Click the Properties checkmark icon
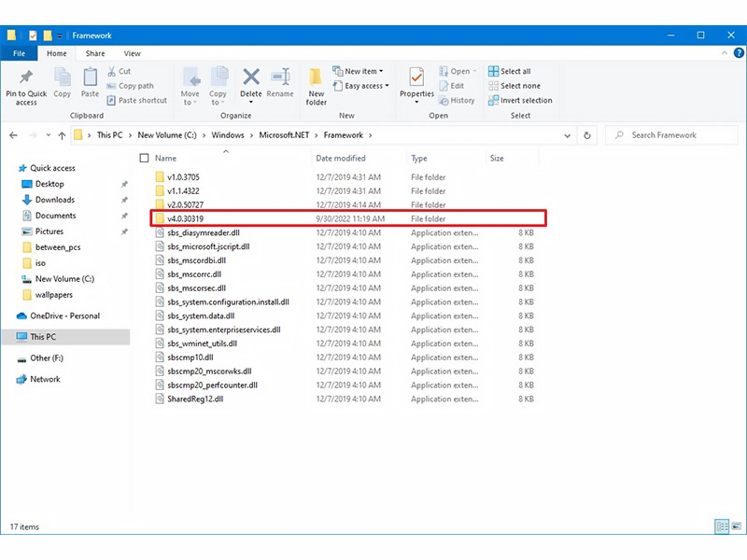The width and height of the screenshot is (747, 560). click(416, 77)
